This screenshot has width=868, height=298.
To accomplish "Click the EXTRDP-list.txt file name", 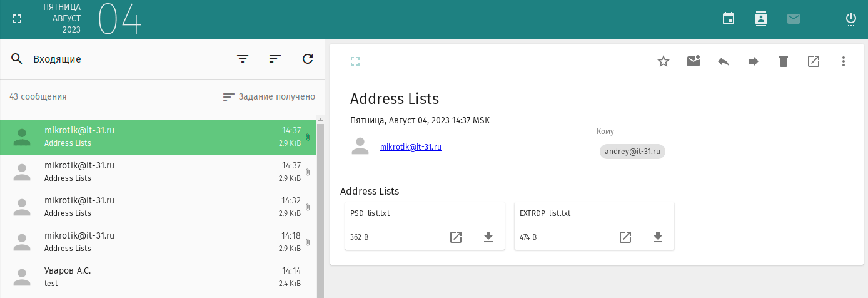I will [x=545, y=213].
